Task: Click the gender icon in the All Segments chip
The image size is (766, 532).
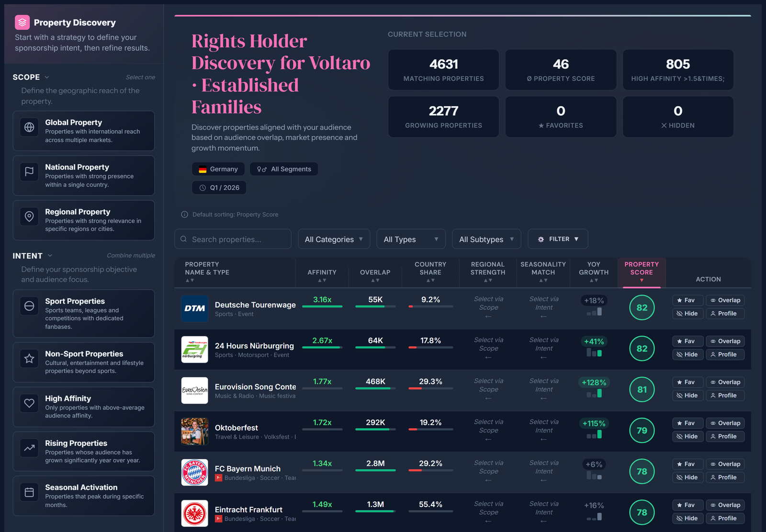Action: tap(262, 169)
